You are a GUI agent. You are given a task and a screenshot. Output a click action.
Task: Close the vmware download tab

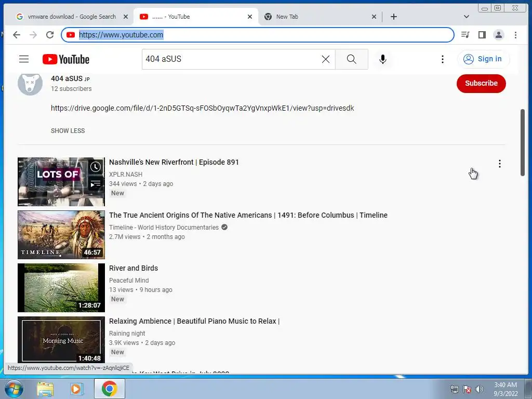(x=126, y=17)
